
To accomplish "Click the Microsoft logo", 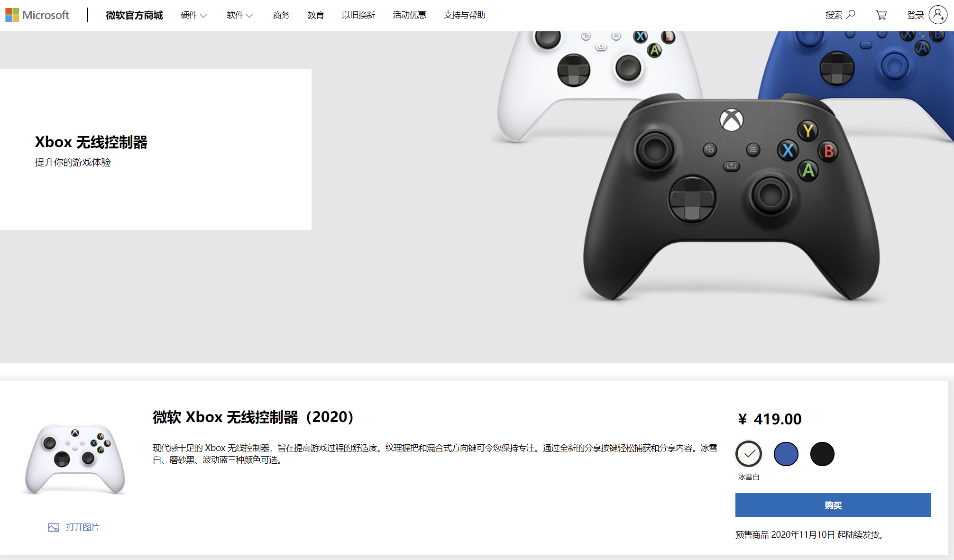I will [x=37, y=15].
